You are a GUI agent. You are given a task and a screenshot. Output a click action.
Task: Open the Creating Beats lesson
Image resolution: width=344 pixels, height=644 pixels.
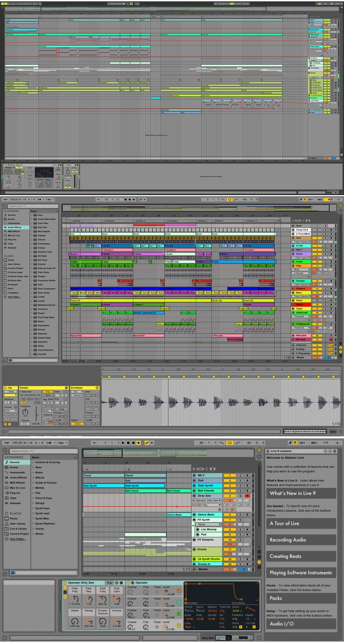tap(301, 556)
